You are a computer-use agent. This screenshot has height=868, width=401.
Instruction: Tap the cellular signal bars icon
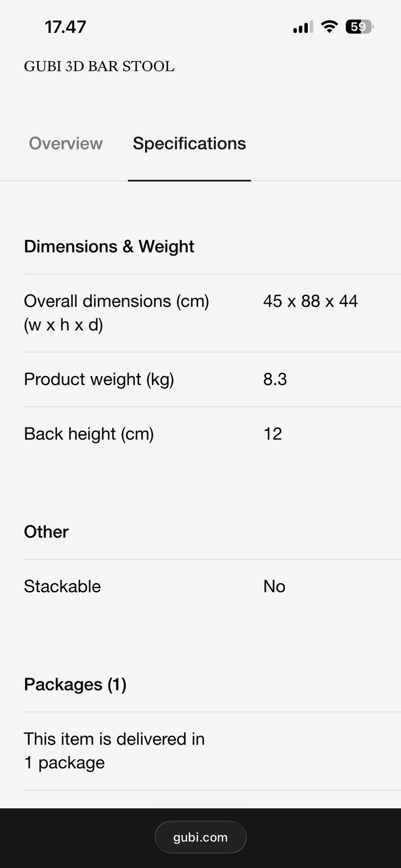tap(303, 27)
